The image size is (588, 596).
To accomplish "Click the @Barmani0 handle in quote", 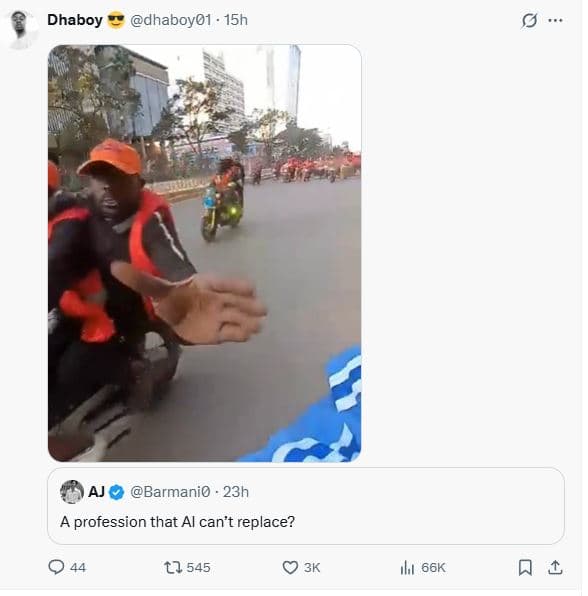I will 170,492.
